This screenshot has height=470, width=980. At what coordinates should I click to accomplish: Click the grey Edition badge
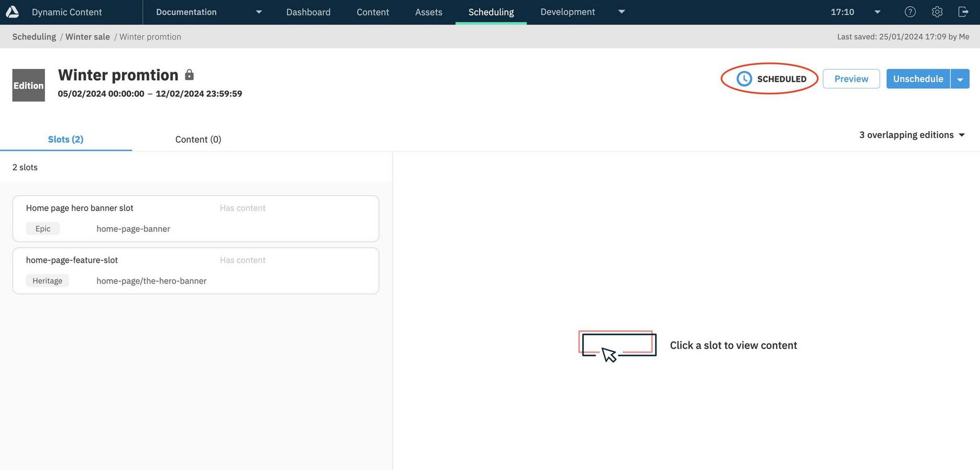tap(29, 85)
